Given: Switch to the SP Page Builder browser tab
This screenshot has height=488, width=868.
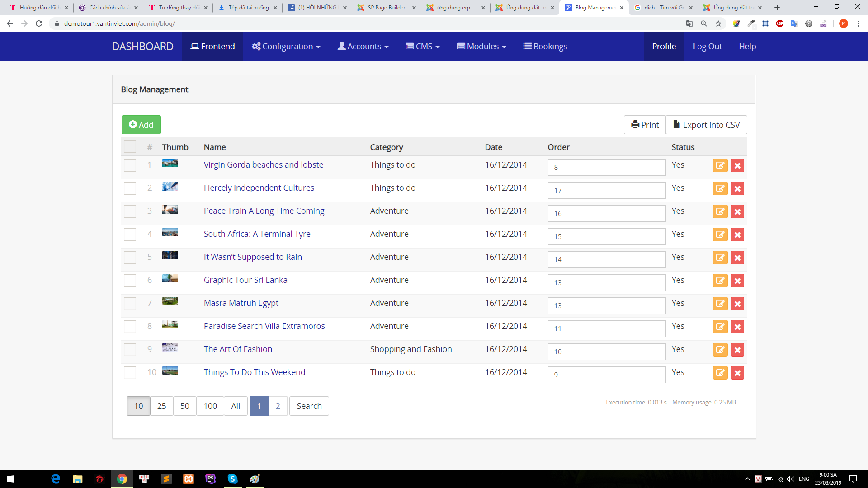Looking at the screenshot, I should (x=386, y=8).
